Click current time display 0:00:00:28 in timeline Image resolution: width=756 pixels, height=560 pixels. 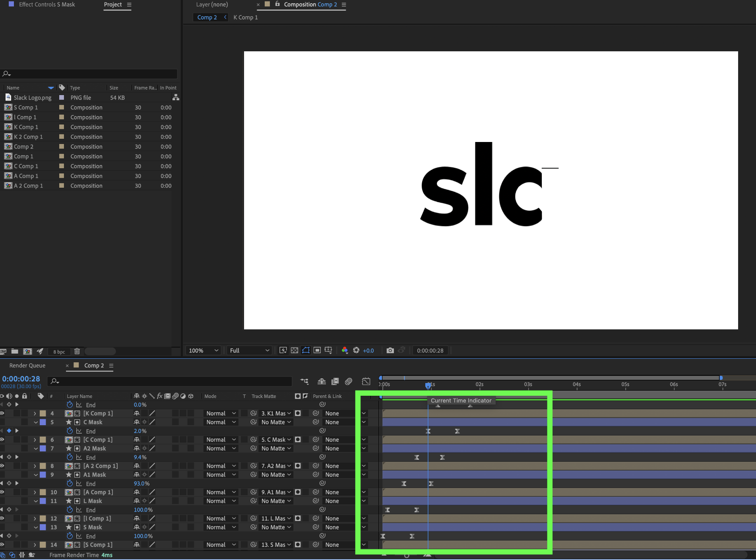pos(21,379)
